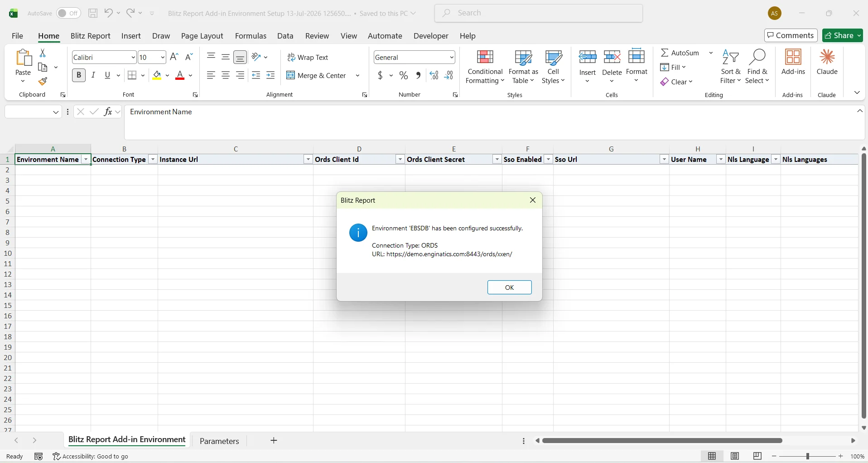Open the Insert ribbon tab
The height and width of the screenshot is (463, 868).
pos(131,36)
